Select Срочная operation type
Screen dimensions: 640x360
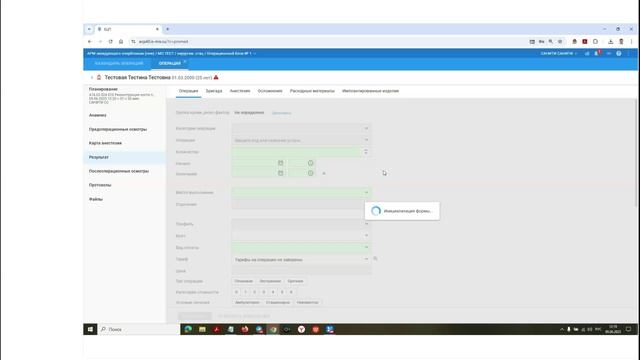point(295,281)
